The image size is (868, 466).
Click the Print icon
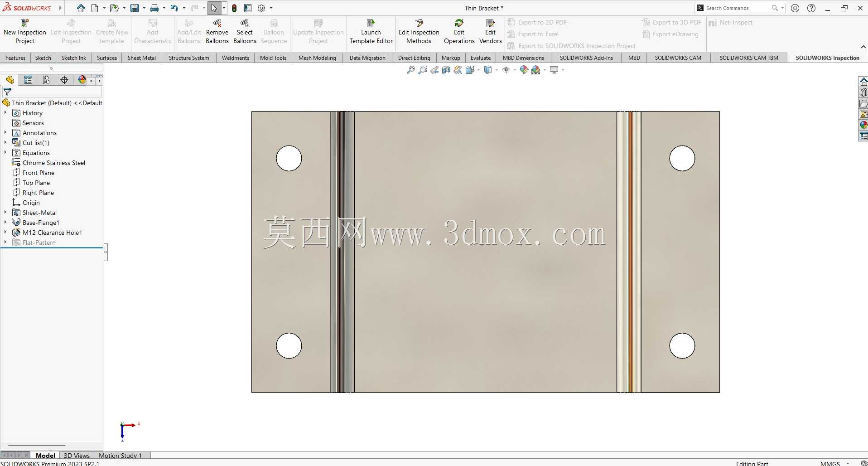[154, 8]
